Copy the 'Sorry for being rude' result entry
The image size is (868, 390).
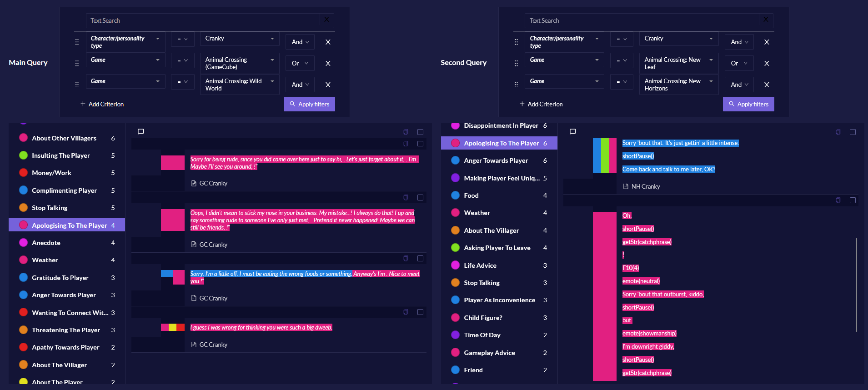[406, 144]
